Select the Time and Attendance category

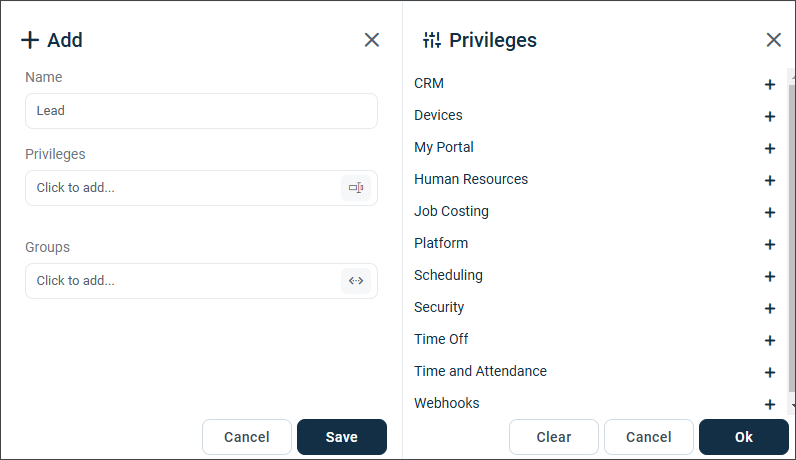click(480, 371)
